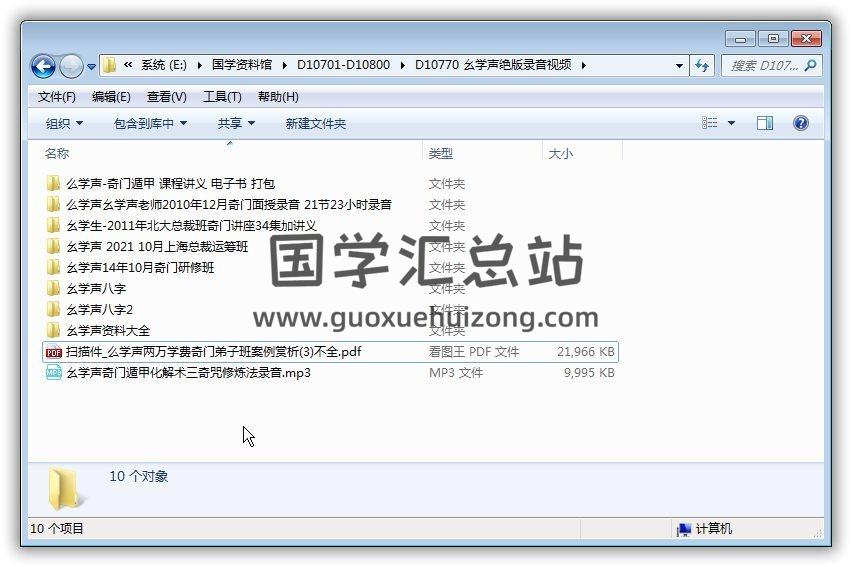Expand arrow after 国学资料馆 breadcrumb
The width and height of the screenshot is (852, 567).
pyautogui.click(x=285, y=66)
